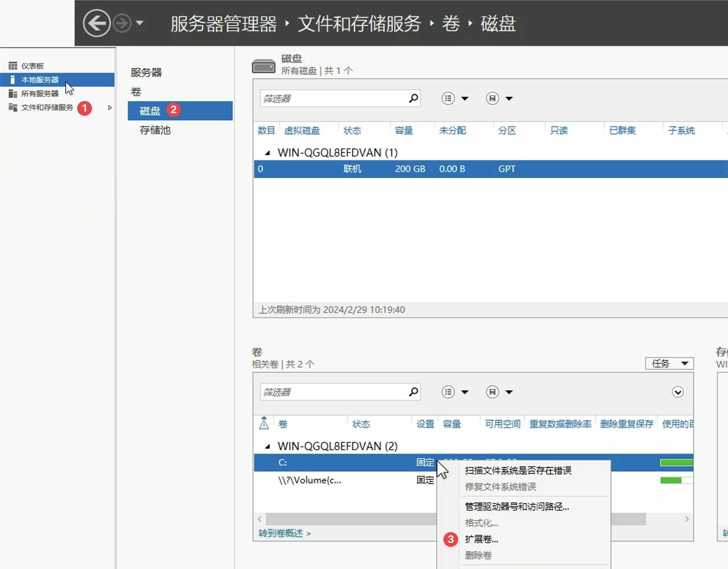Sort disks by 数目 column

[x=266, y=130]
